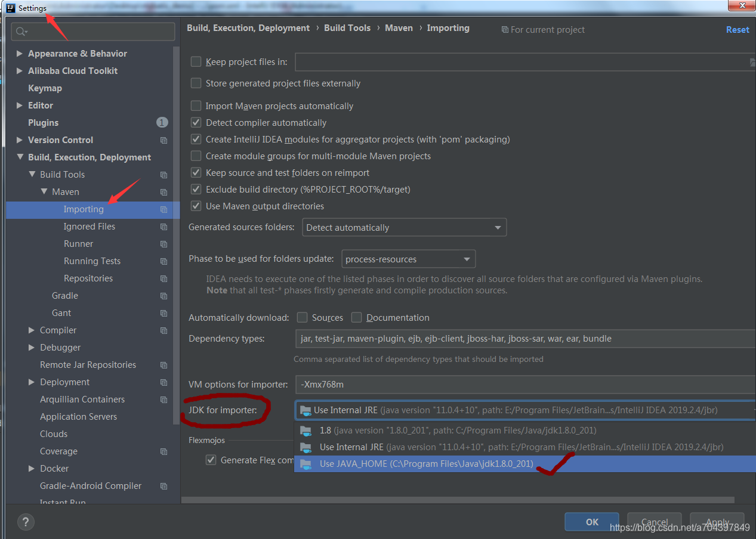Click the OK button

click(592, 522)
